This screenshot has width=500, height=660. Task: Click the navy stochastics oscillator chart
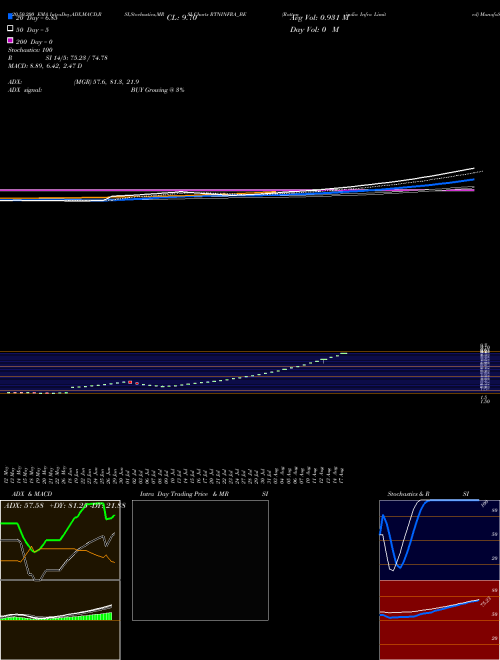tap(439, 540)
